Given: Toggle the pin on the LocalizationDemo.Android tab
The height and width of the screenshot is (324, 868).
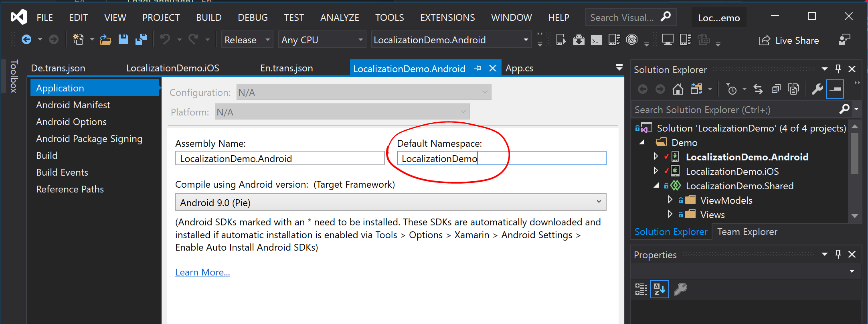Looking at the screenshot, I should pyautogui.click(x=478, y=69).
